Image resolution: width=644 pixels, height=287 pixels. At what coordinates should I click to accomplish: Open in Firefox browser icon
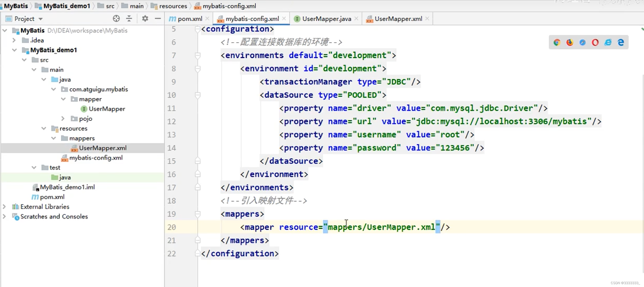[x=570, y=43]
